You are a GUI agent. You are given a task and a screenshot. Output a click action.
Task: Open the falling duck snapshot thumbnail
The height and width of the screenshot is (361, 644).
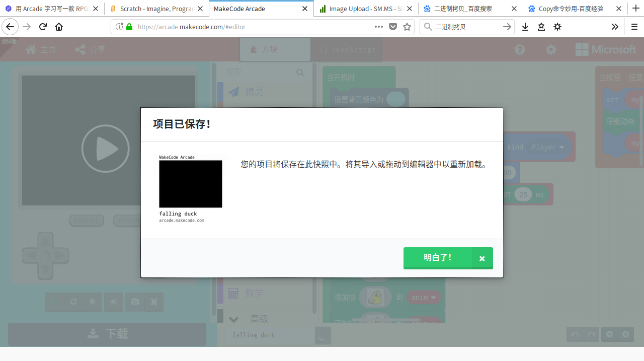point(191,189)
